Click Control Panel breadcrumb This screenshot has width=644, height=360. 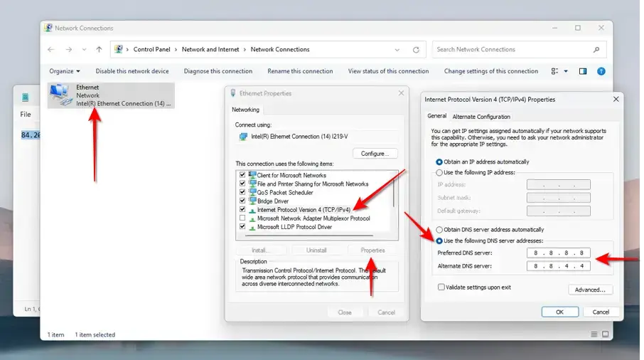151,49
